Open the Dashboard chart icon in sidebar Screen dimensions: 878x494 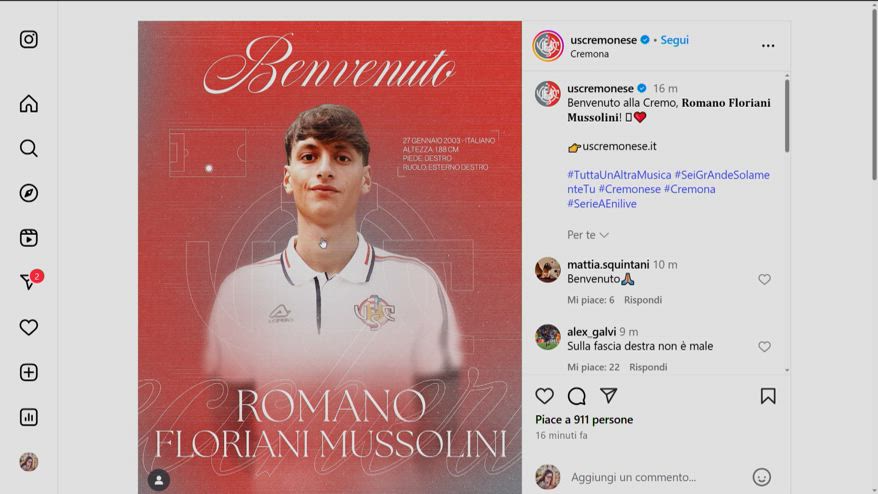tap(29, 417)
